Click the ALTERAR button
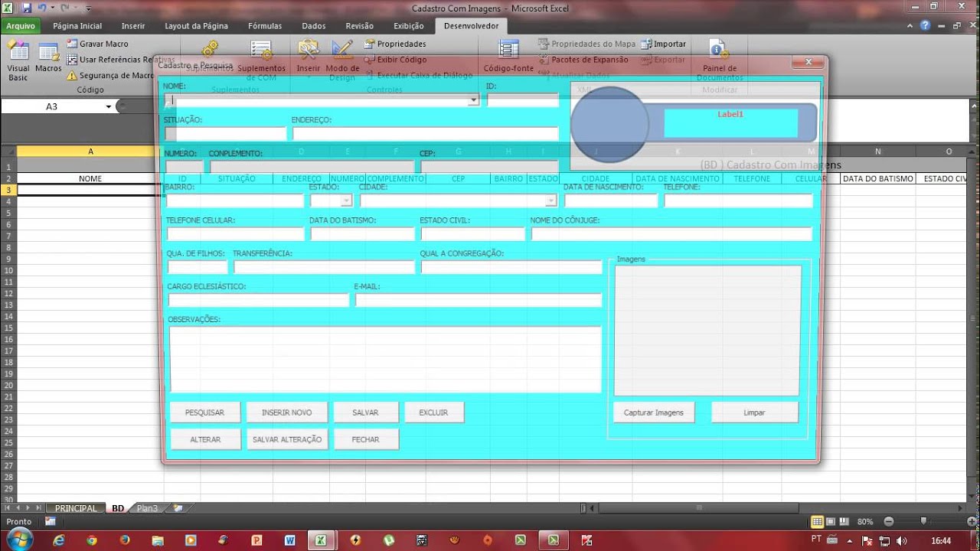Screen dimensions: 980x551 pos(205,439)
